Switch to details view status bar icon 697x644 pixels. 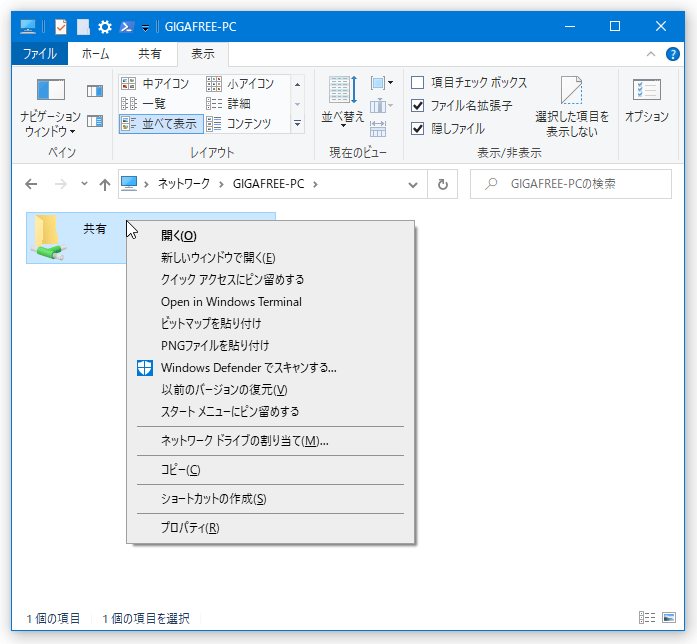click(647, 617)
